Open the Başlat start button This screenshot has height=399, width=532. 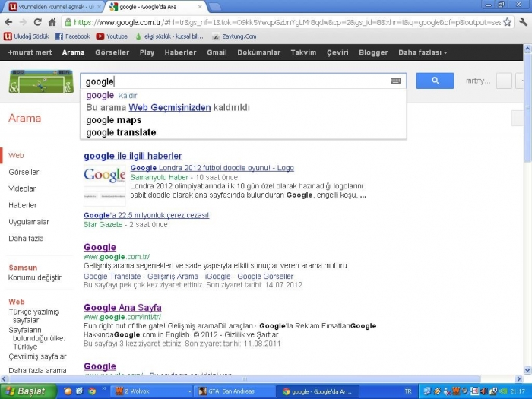(28, 391)
